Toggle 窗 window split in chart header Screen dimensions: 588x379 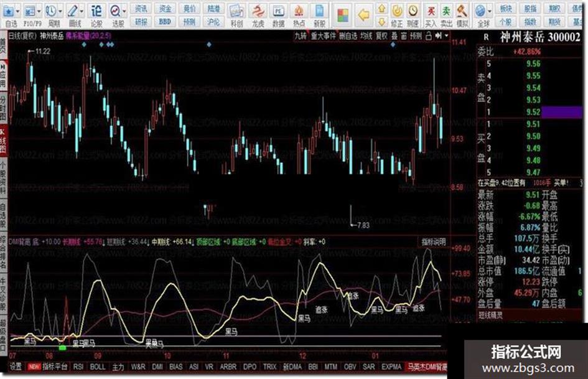[x=403, y=36]
